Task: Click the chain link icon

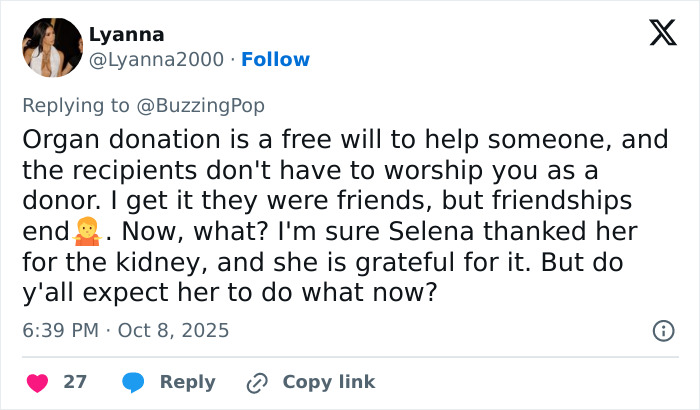Action: click(258, 382)
